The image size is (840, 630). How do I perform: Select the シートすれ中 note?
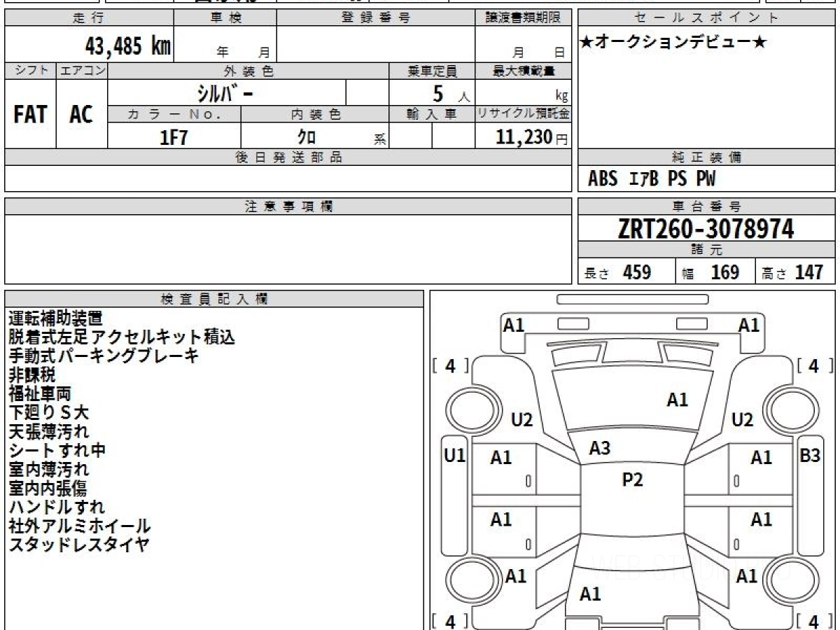[x=57, y=451]
